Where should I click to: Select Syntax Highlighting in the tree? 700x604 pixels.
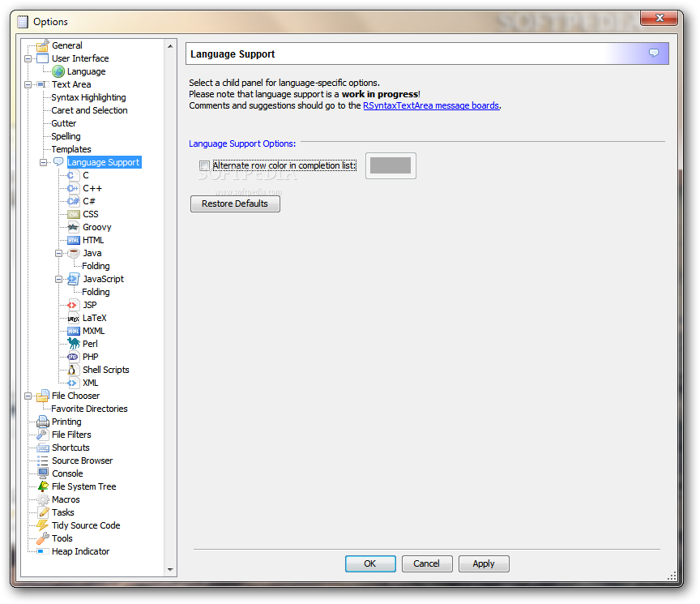point(88,97)
